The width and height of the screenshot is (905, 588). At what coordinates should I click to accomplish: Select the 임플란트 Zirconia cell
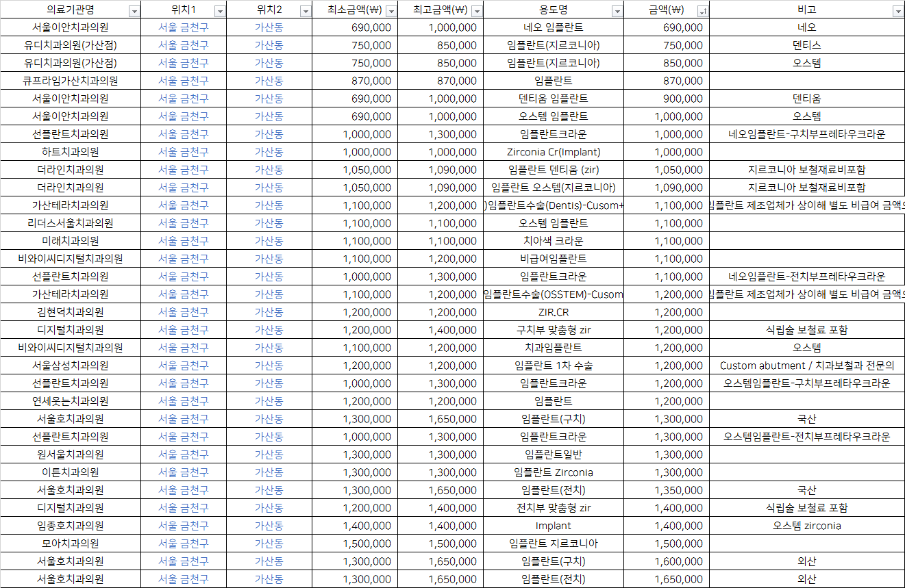(554, 472)
